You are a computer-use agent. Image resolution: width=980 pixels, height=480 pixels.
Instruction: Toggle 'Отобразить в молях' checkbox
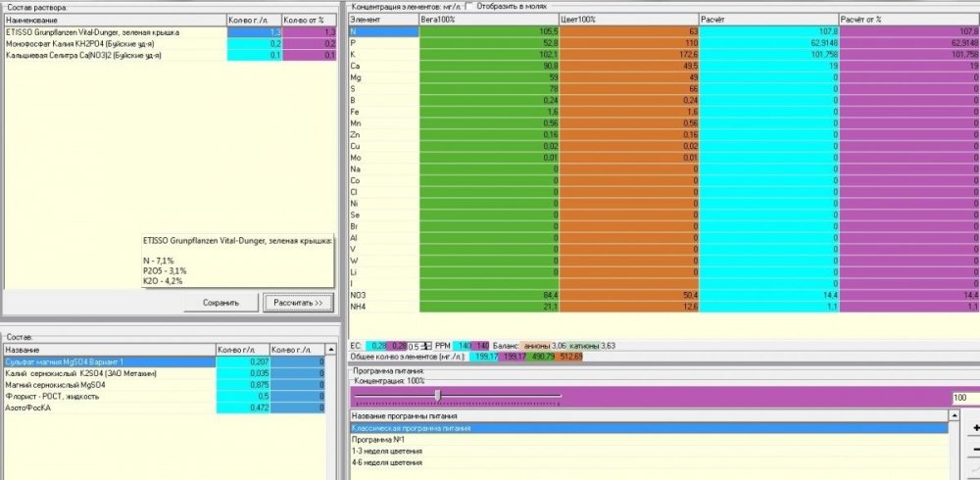469,6
